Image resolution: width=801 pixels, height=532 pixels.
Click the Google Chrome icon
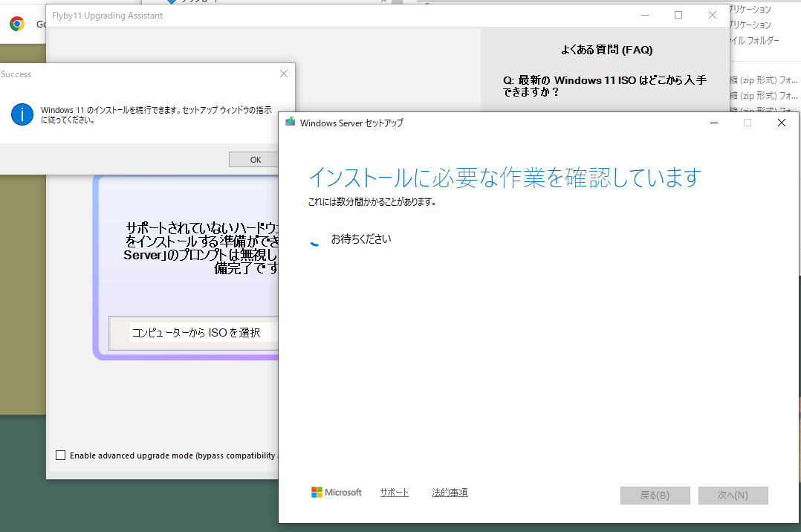pos(17,24)
